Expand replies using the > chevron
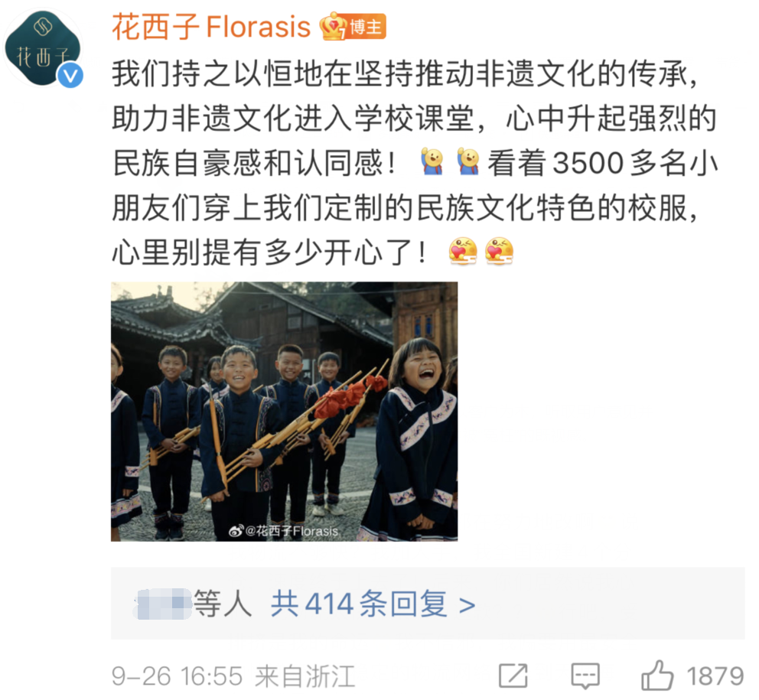This screenshot has height=700, width=759. 467,605
